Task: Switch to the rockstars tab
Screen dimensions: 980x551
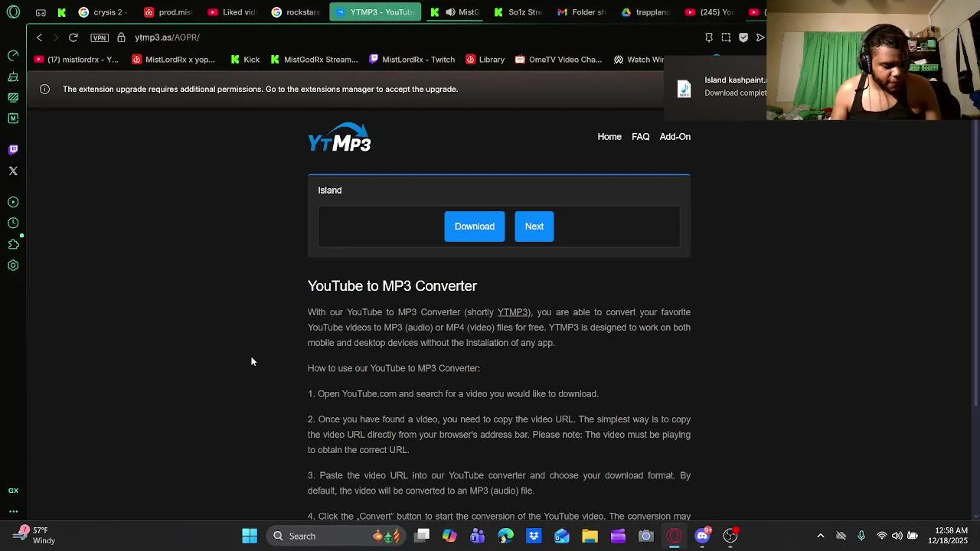Action: click(296, 12)
